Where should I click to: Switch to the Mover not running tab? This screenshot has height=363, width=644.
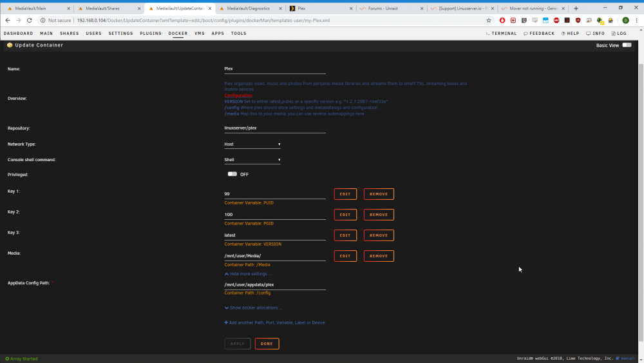point(533,8)
